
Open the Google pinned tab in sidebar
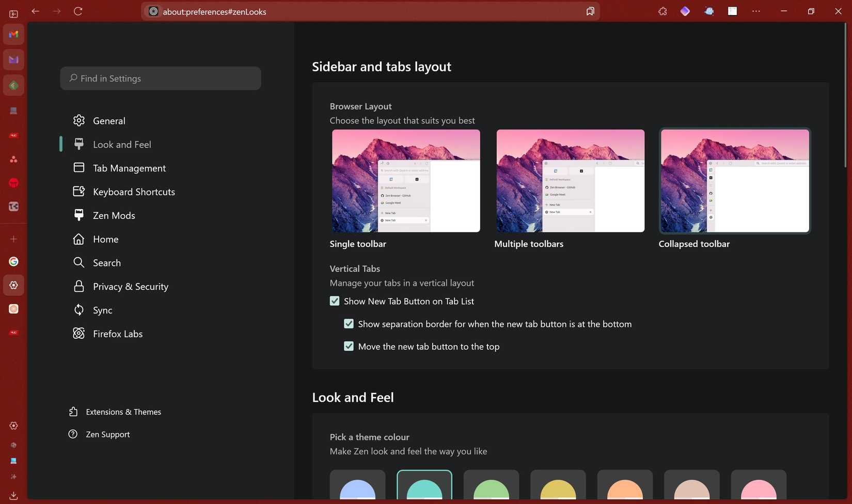pos(13,261)
